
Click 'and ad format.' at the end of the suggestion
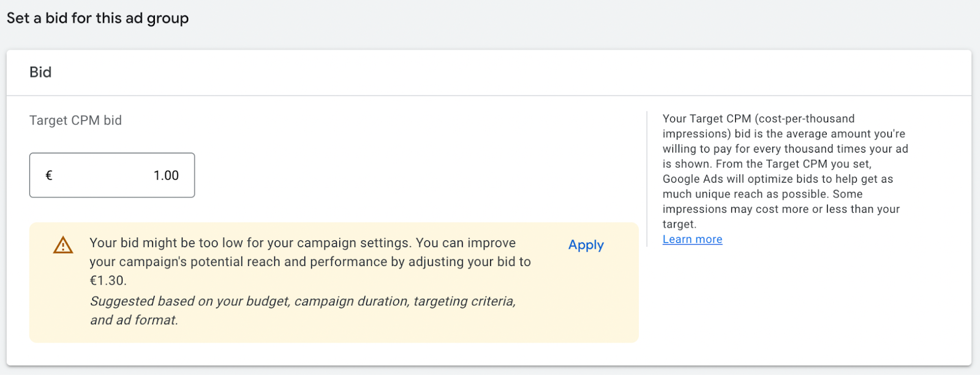134,320
